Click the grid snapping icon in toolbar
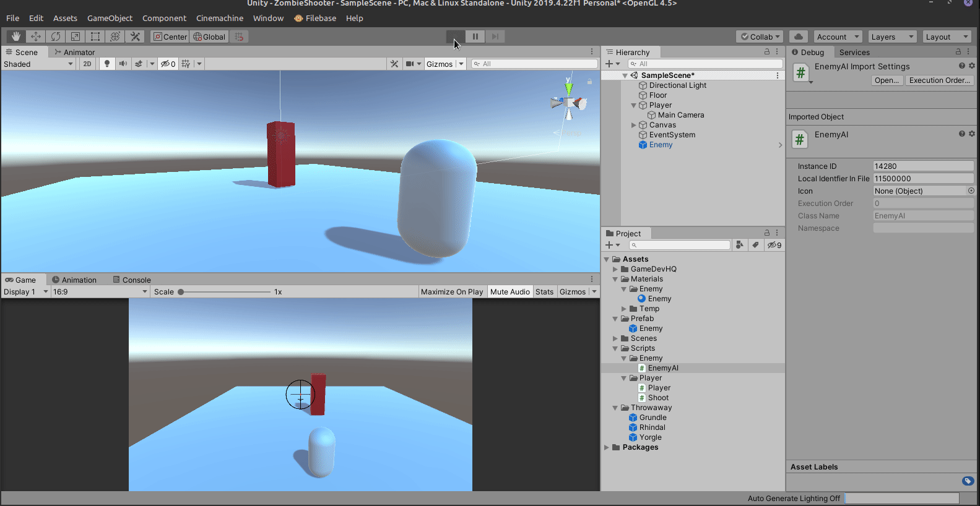The height and width of the screenshot is (506, 980). pos(239,36)
